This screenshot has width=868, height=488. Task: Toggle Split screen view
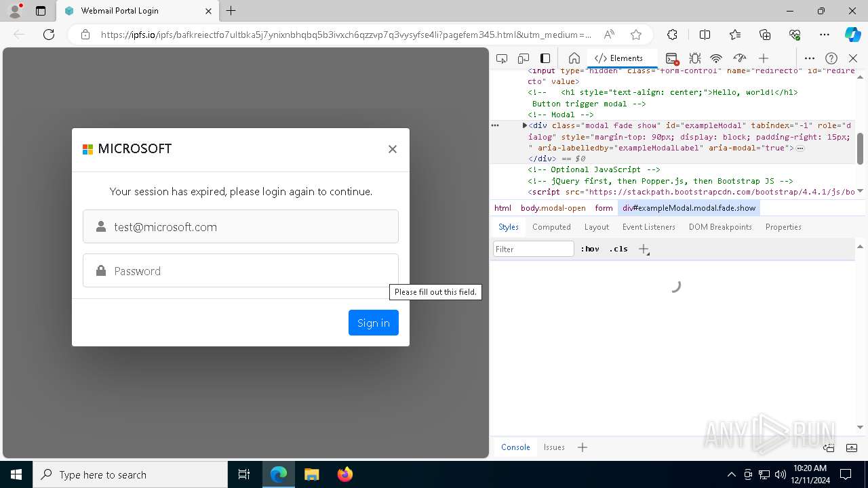tap(705, 35)
